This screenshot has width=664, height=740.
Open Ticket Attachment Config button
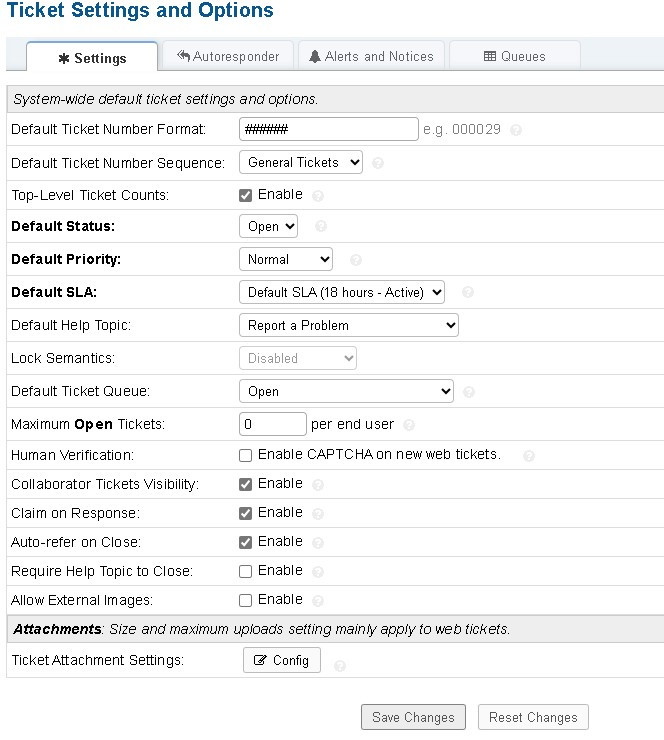click(x=281, y=660)
